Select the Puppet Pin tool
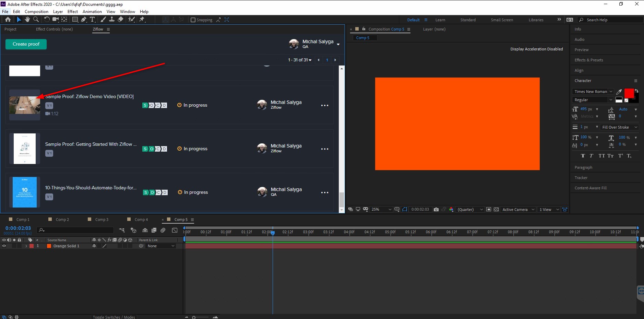Screen dimensions: 644x319 click(142, 20)
